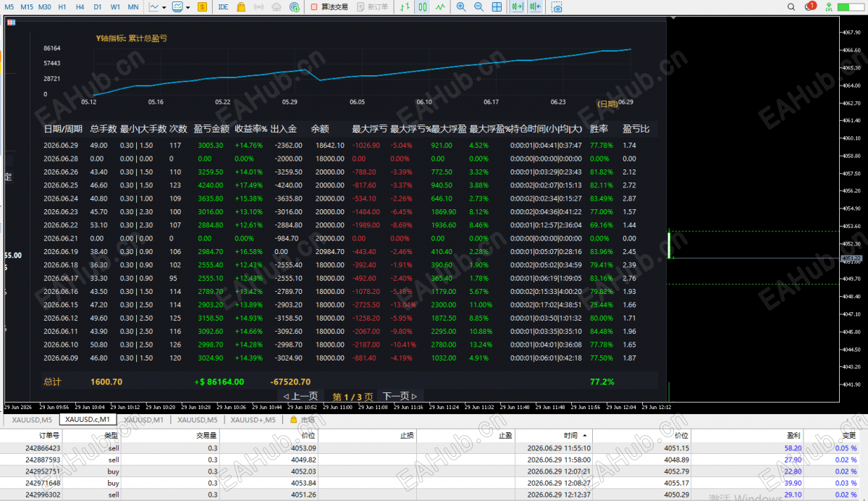Go to previous page 上一页

300,396
